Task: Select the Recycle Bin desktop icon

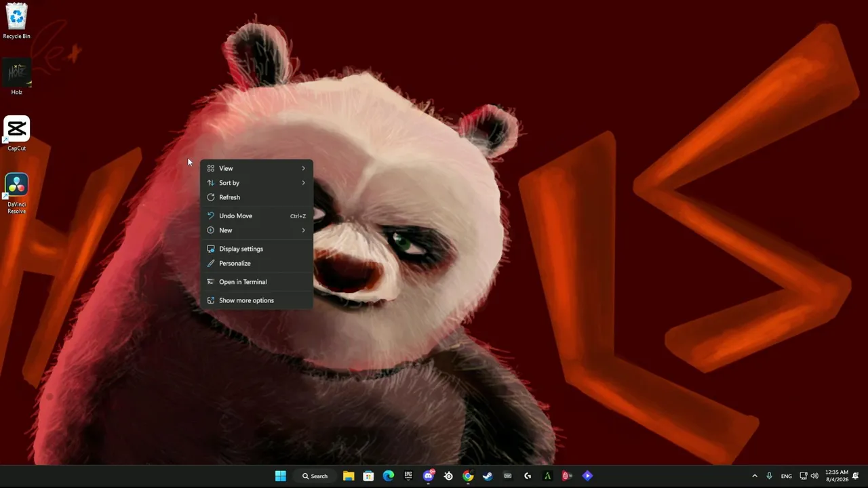Action: click(x=16, y=21)
